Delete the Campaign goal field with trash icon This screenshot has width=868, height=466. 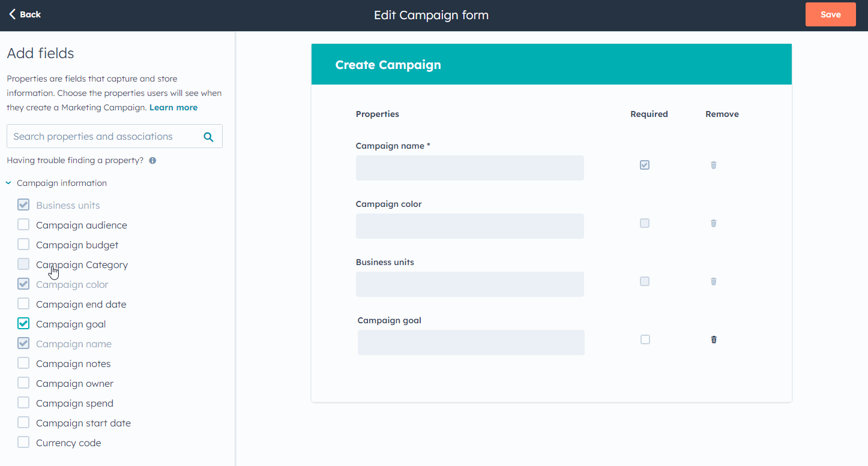coord(713,339)
